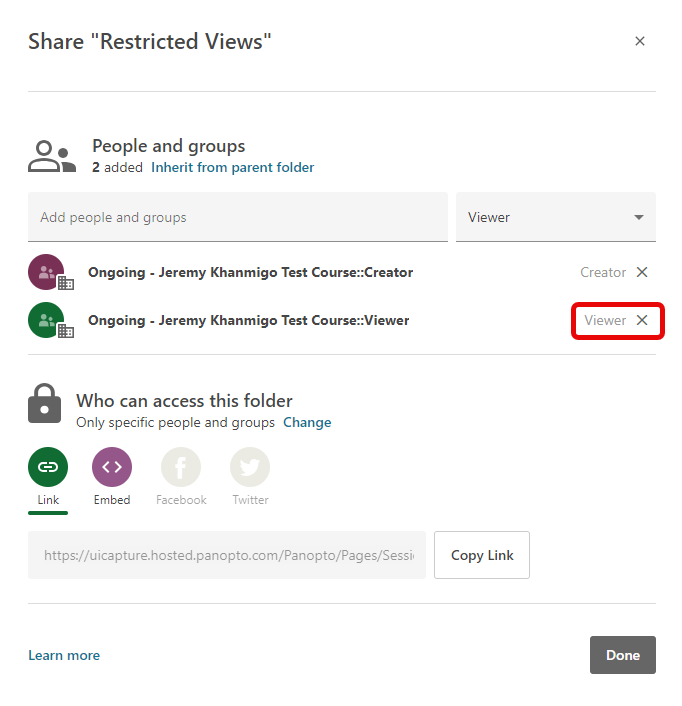This screenshot has height=706, width=682.
Task: Click the Add people and groups field
Action: [x=237, y=217]
